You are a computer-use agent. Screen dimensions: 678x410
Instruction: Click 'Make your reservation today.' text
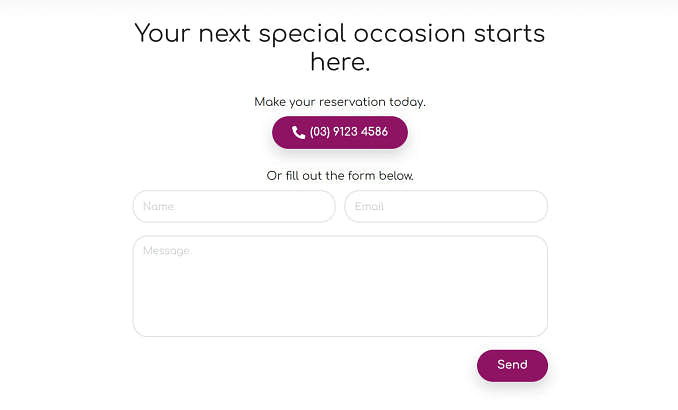(x=340, y=102)
